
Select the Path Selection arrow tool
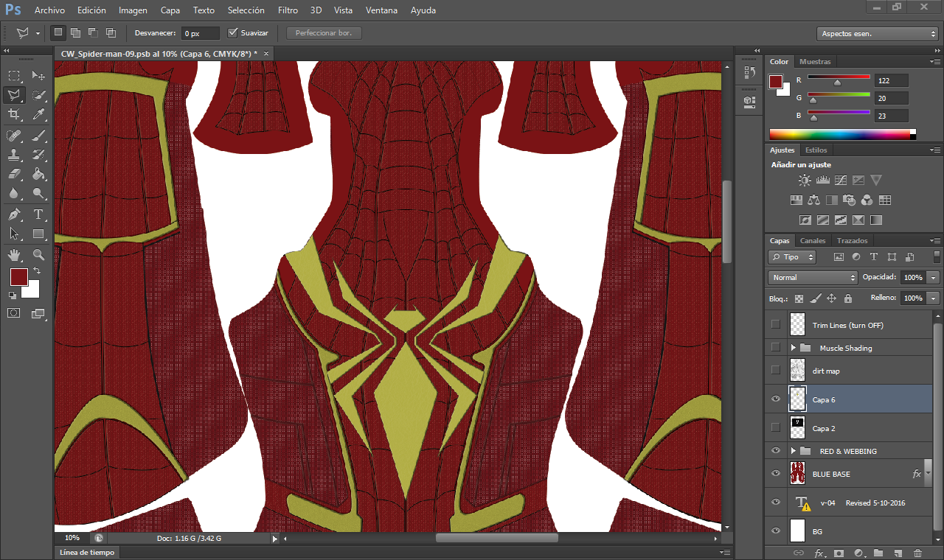pyautogui.click(x=14, y=234)
